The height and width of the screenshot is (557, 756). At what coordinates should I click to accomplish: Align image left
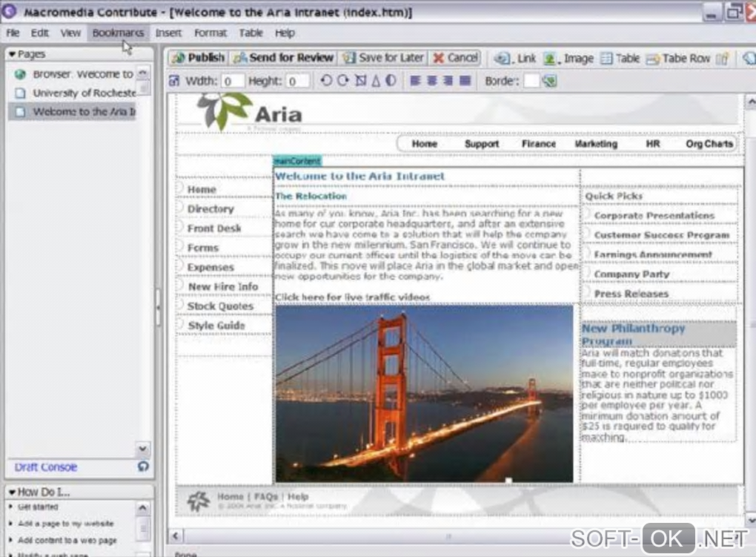point(415,81)
